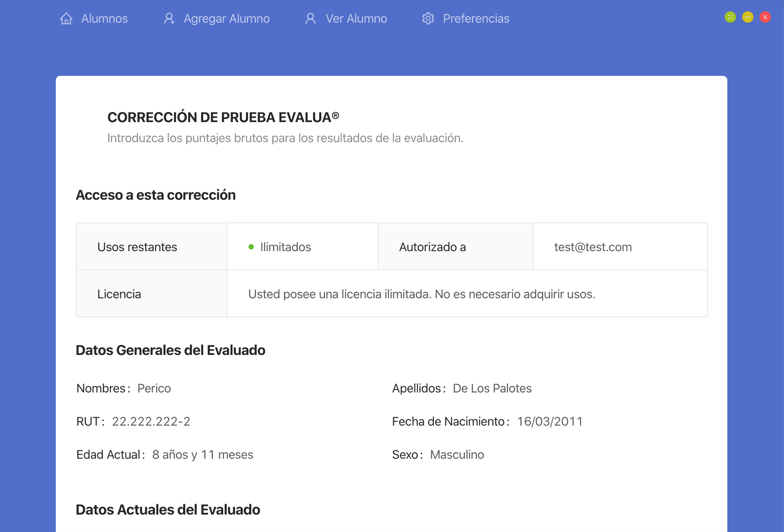Image resolution: width=784 pixels, height=532 pixels.
Task: Minimize the window with the yellow button
Action: coord(748,17)
